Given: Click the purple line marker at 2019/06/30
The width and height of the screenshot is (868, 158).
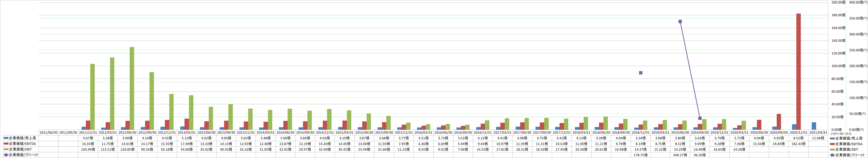Looking at the screenshot, I should (x=680, y=22).
